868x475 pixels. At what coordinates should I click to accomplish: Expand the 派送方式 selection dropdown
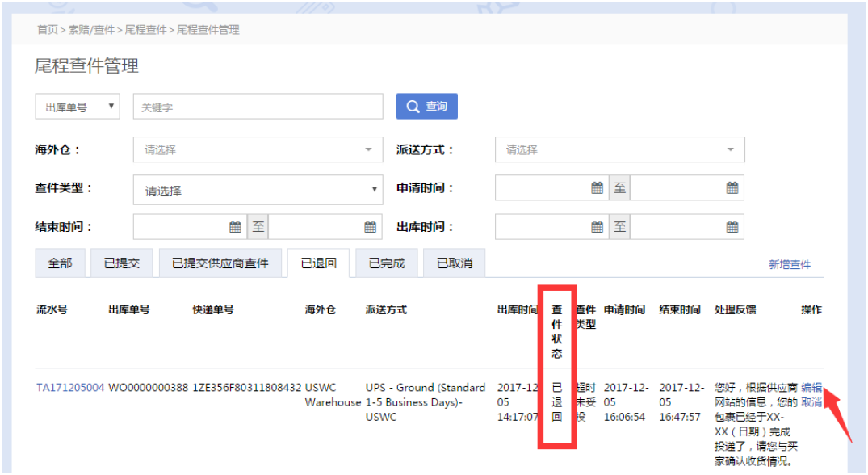click(620, 149)
